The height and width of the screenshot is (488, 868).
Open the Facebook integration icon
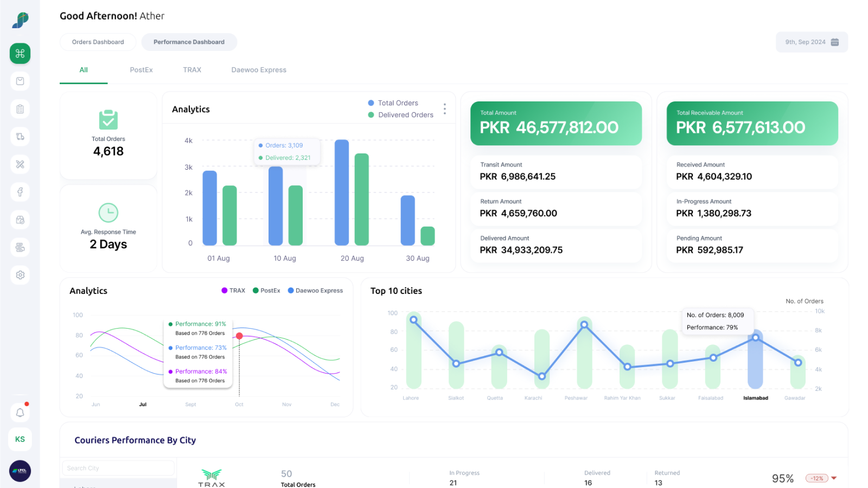coord(20,191)
